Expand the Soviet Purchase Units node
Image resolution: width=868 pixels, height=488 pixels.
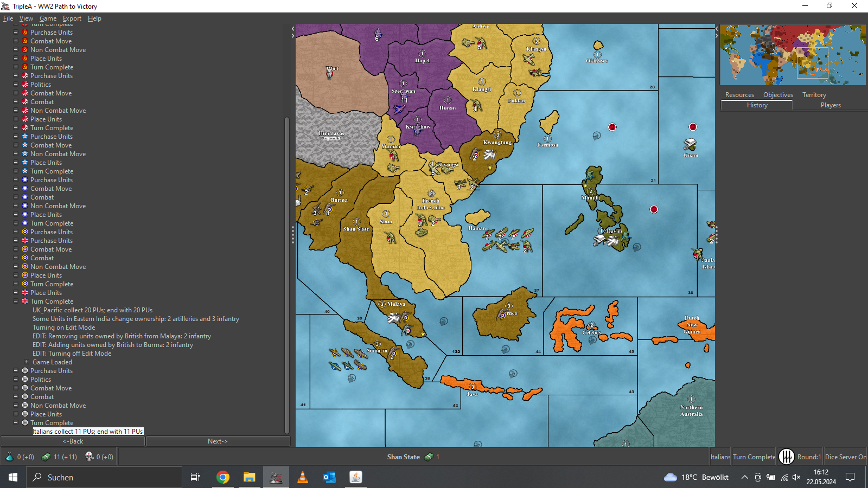coord(16,32)
